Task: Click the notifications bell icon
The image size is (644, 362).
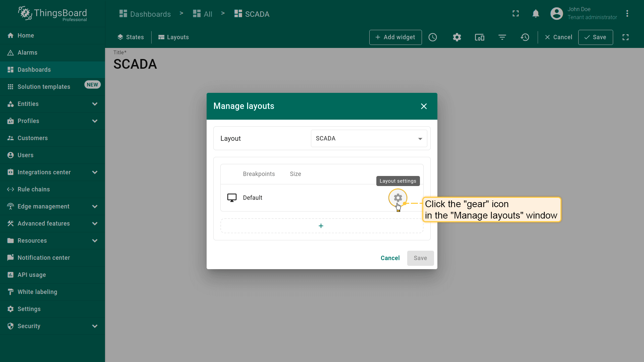Action: click(536, 14)
